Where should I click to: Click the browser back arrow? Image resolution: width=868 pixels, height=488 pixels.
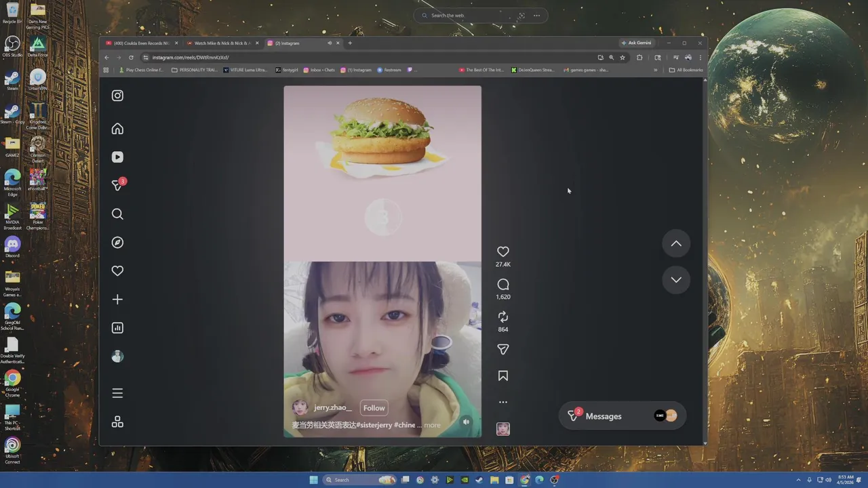(x=106, y=58)
